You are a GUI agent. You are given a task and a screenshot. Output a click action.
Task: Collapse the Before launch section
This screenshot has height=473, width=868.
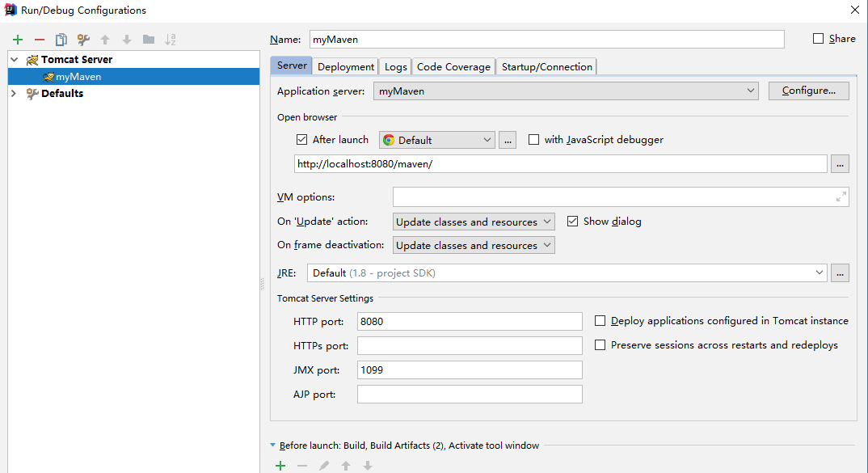pyautogui.click(x=273, y=445)
